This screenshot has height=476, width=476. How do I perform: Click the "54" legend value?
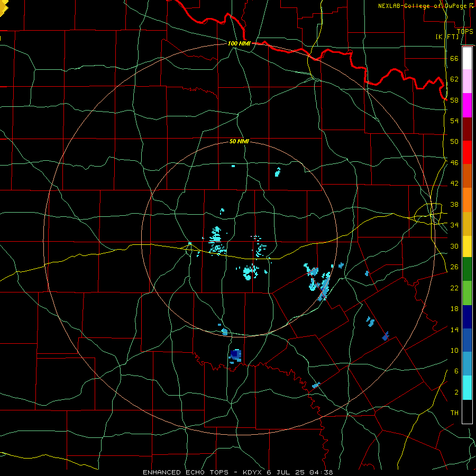(x=454, y=121)
